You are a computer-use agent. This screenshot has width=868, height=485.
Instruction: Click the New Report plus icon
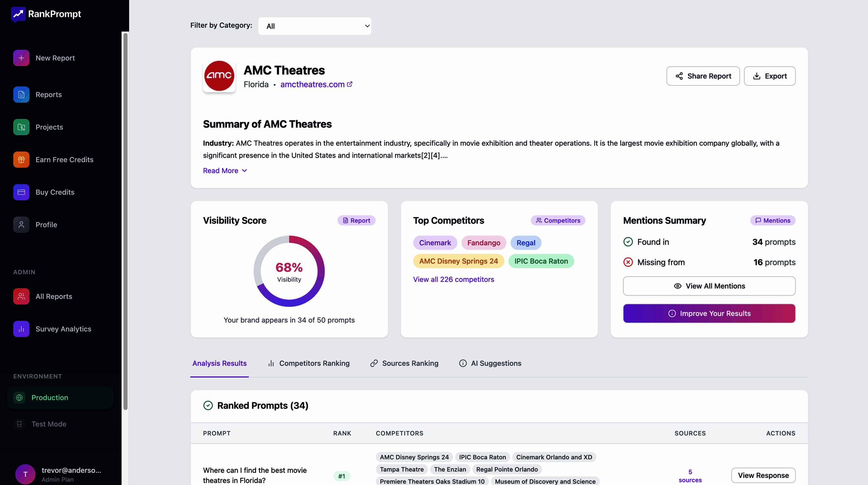coord(21,58)
